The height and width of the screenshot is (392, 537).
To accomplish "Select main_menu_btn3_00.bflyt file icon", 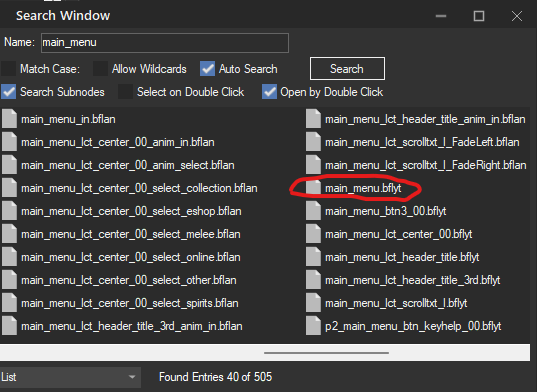I will [x=313, y=211].
